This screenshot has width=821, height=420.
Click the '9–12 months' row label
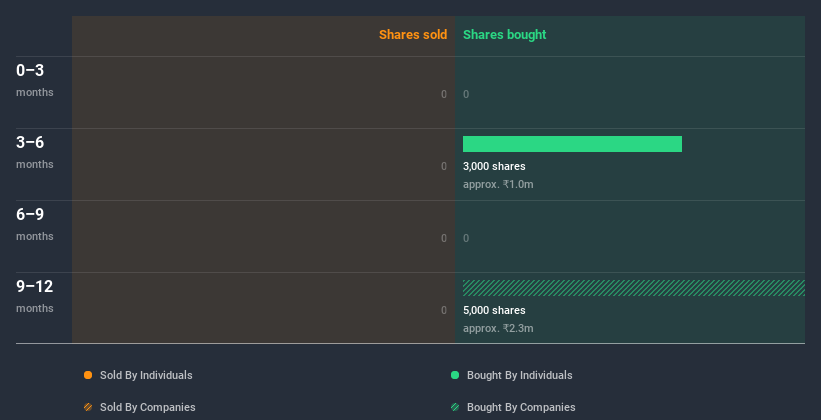pyautogui.click(x=35, y=296)
